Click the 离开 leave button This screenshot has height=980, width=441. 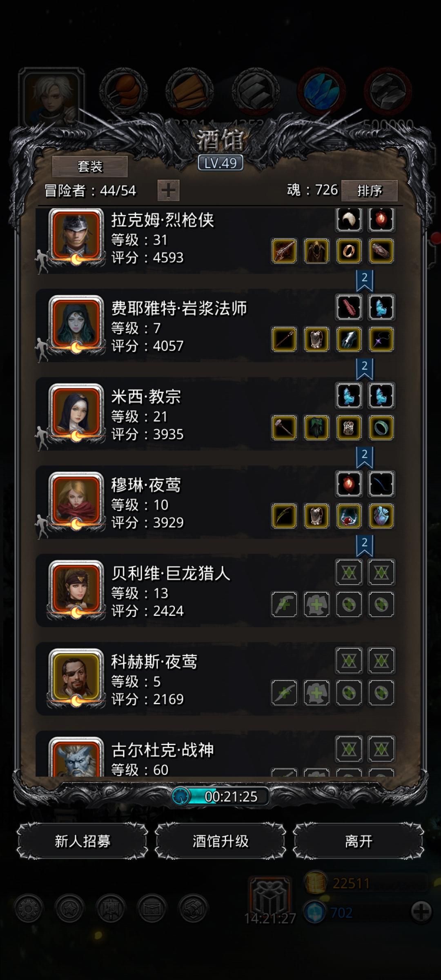point(359,841)
